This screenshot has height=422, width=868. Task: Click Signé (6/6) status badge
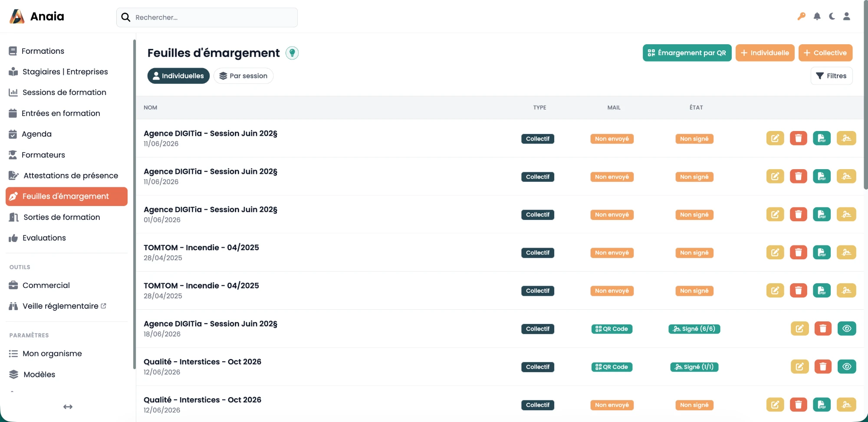click(x=694, y=329)
